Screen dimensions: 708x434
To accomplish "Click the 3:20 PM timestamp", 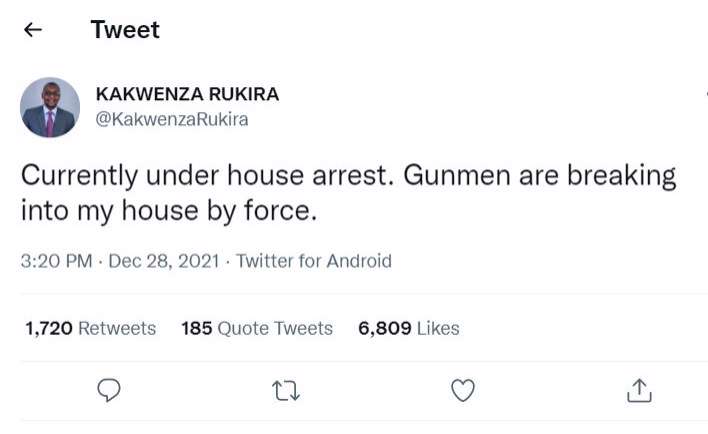I will (x=56, y=262).
